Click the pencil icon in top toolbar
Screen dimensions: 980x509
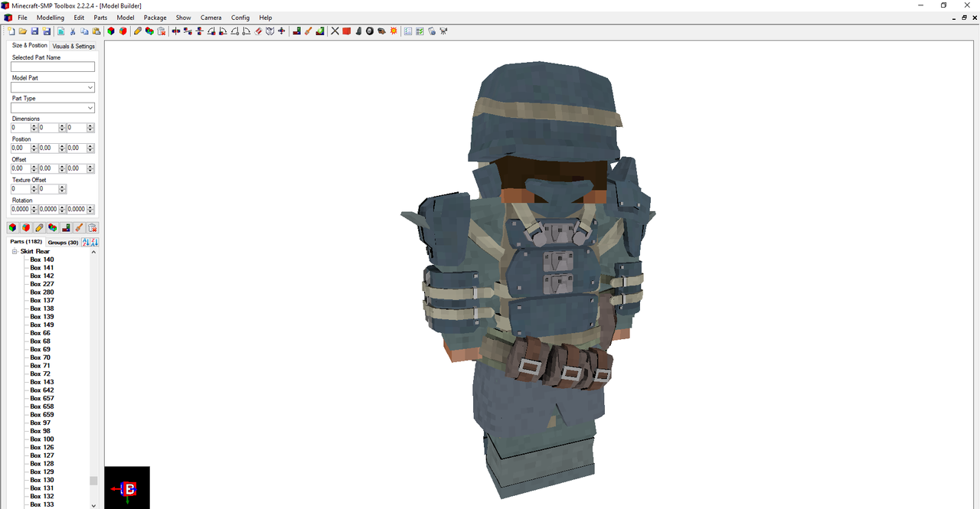[x=137, y=31]
